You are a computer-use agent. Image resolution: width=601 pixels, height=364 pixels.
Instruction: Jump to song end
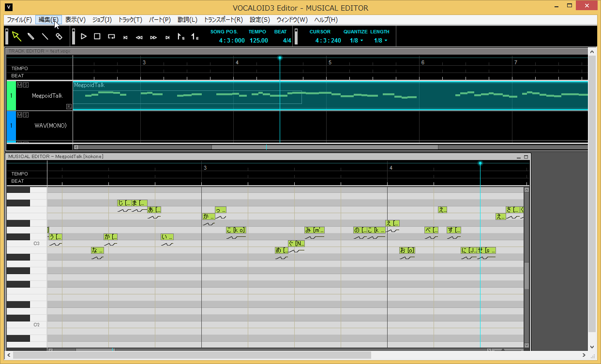pyautogui.click(x=167, y=37)
